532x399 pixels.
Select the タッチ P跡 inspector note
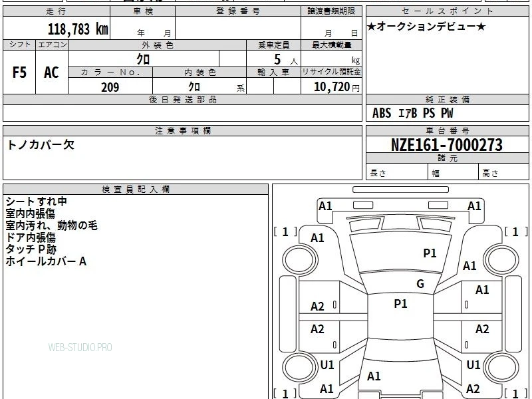[x=31, y=249]
